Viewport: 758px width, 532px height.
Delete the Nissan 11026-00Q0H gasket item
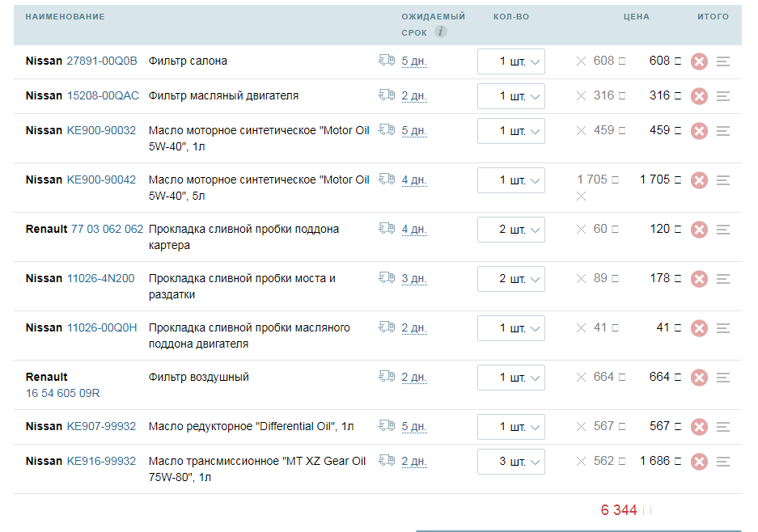point(699,328)
